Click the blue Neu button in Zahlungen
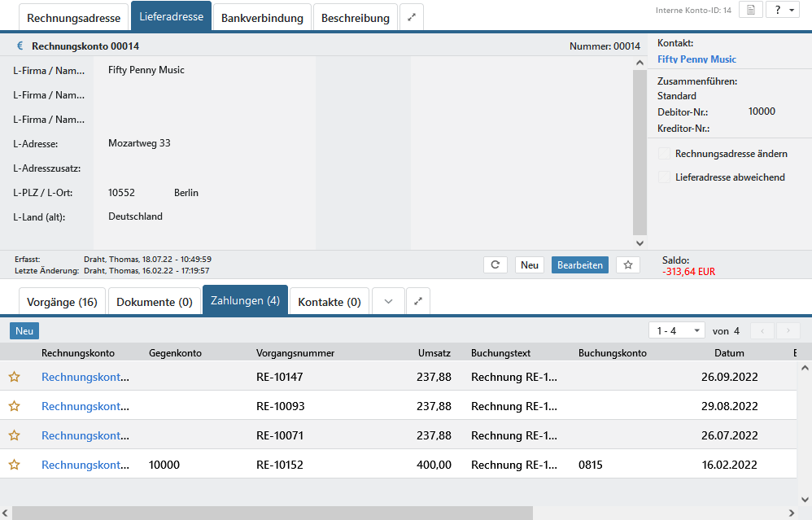The width and height of the screenshot is (812, 520). pyautogui.click(x=24, y=331)
